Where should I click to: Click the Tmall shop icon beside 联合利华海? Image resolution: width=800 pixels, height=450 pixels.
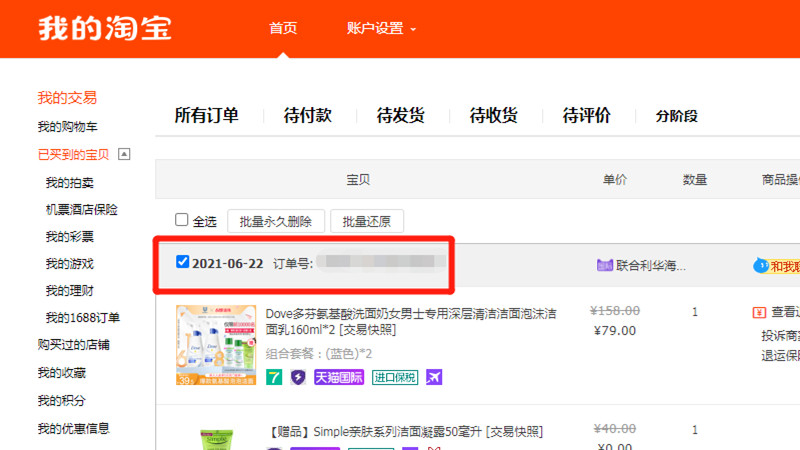[605, 265]
